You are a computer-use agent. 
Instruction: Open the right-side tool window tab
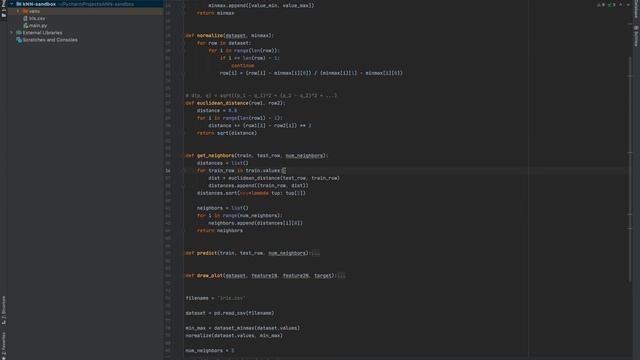point(636,37)
